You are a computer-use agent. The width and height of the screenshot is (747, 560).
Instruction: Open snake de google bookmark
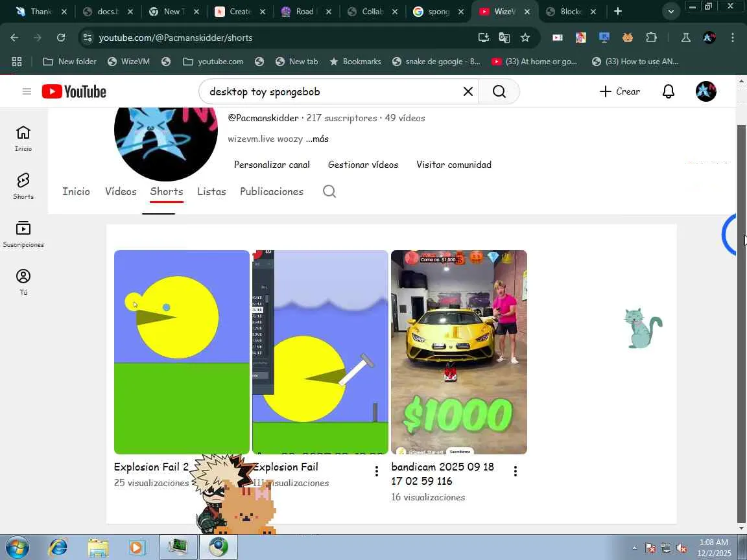[x=436, y=62]
